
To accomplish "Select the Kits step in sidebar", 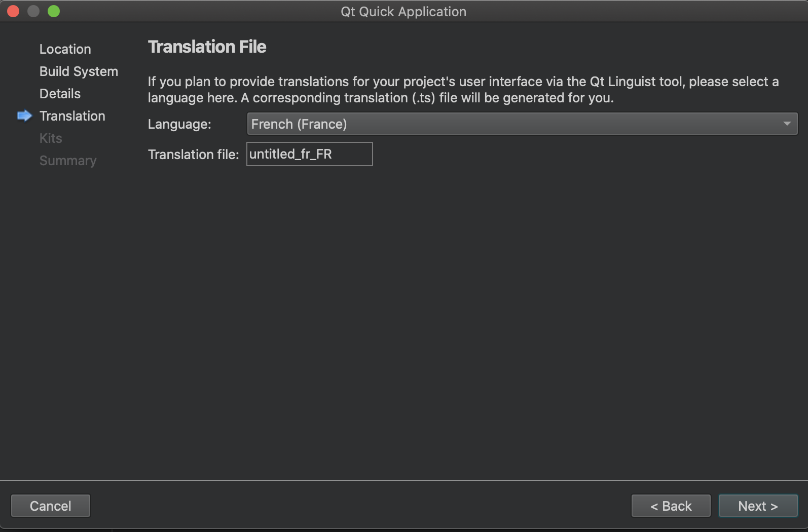I will pyautogui.click(x=51, y=138).
